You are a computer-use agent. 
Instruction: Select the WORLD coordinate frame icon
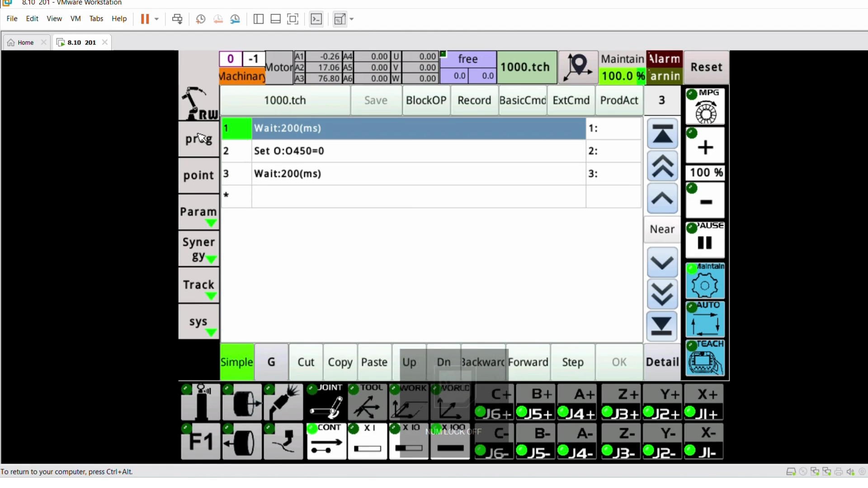450,402
